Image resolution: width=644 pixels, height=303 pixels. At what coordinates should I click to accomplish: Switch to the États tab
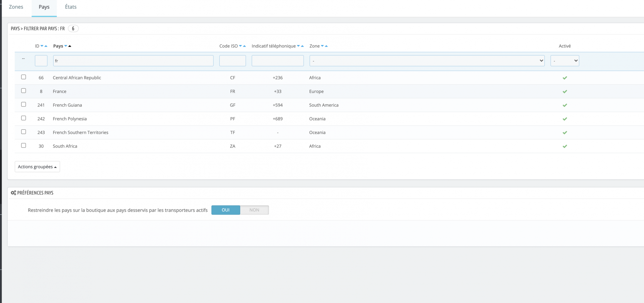[x=71, y=7]
